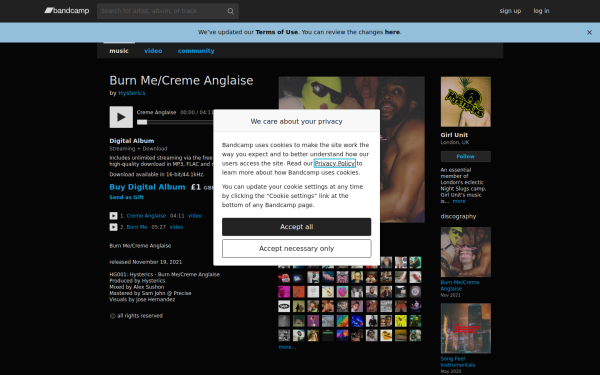This screenshot has height=375, width=600.
Task: Click Buy Digital Album
Action: coord(147,187)
